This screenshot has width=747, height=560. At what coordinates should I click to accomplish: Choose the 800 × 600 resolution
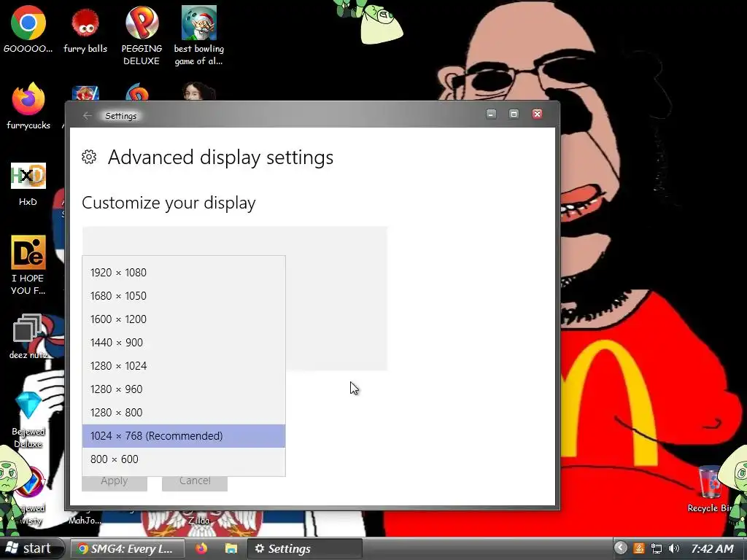click(183, 459)
